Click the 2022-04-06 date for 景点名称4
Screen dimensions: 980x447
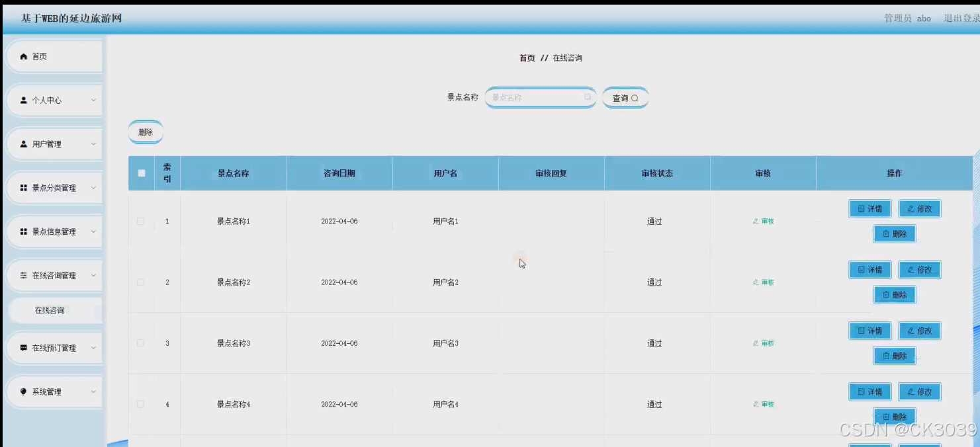339,404
